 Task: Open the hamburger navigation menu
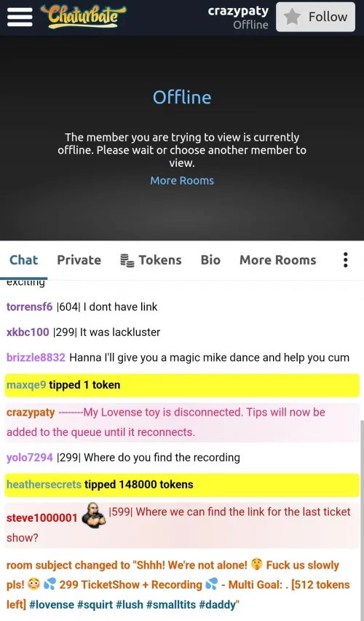pos(20,17)
